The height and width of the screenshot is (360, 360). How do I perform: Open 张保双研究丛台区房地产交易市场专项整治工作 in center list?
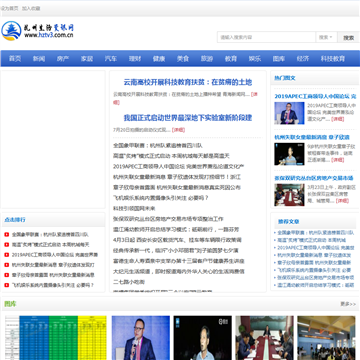coord(168,219)
